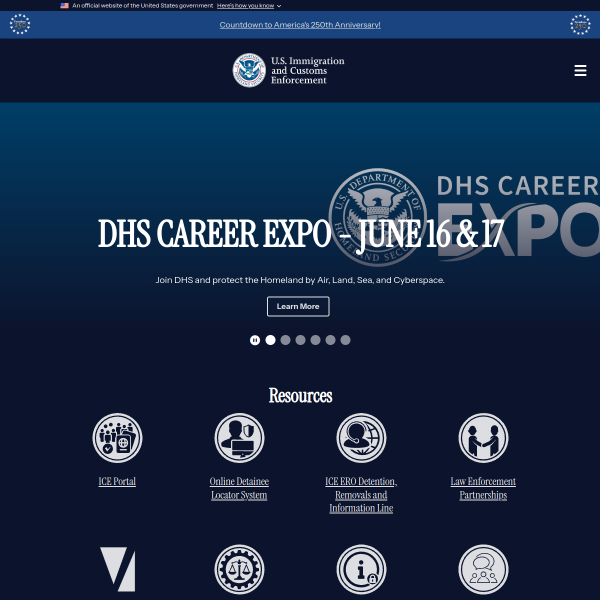The width and height of the screenshot is (600, 600).
Task: Click the DHS Career Expo banner image
Action: coord(464,217)
